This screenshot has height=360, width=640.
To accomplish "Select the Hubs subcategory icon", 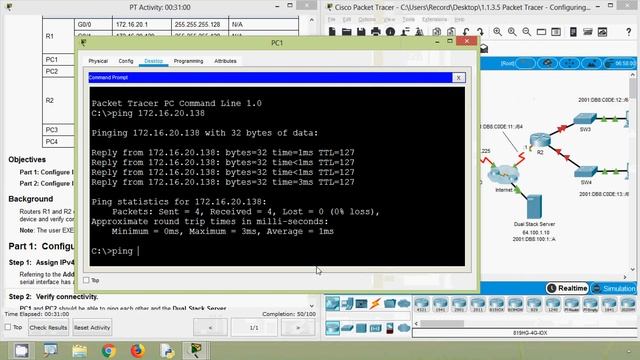I will (x=361, y=328).
